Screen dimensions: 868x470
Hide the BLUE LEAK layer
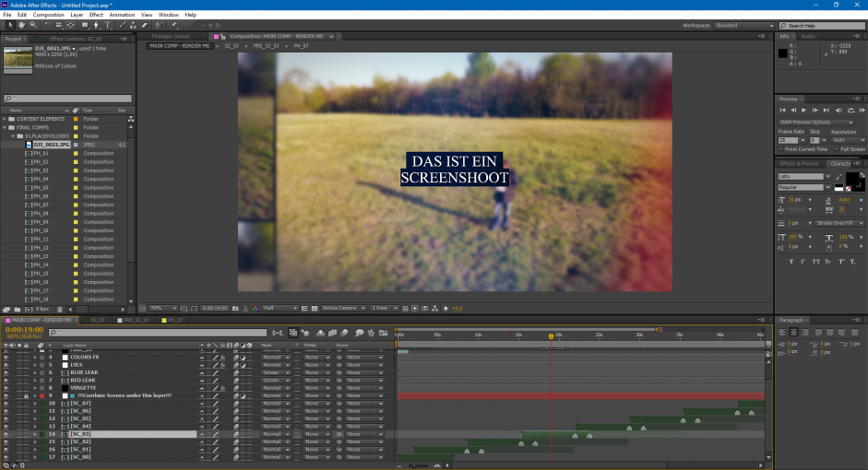click(x=6, y=372)
